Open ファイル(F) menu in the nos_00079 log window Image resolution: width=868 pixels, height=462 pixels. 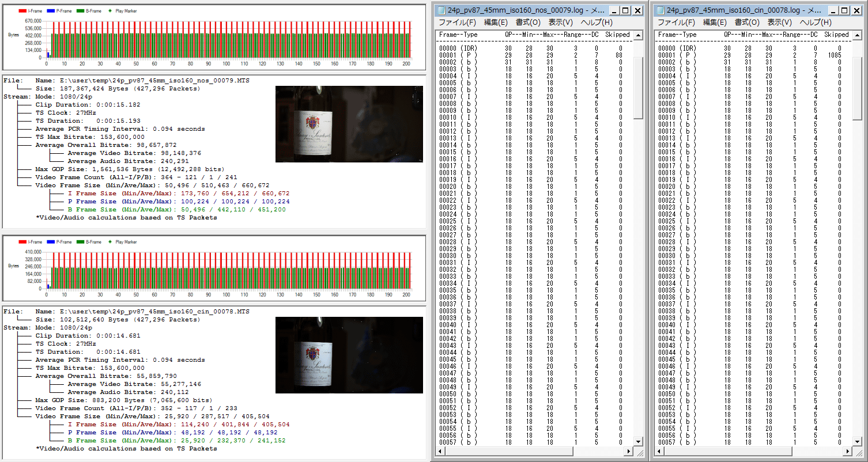tap(457, 22)
